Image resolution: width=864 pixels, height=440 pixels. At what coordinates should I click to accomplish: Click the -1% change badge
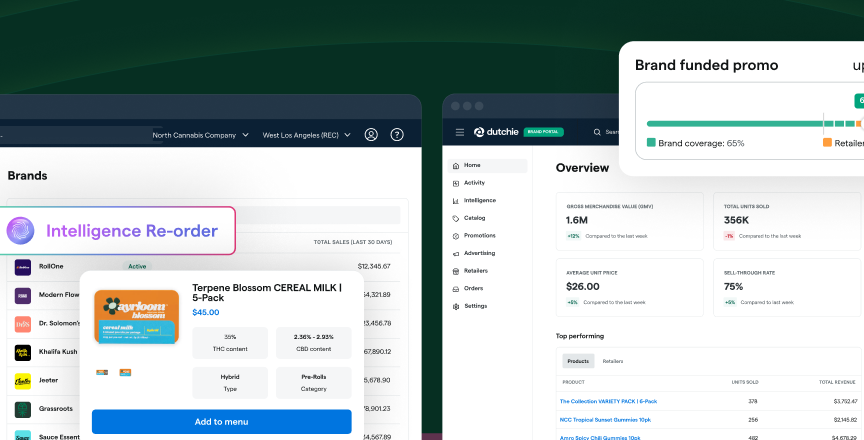(730, 236)
